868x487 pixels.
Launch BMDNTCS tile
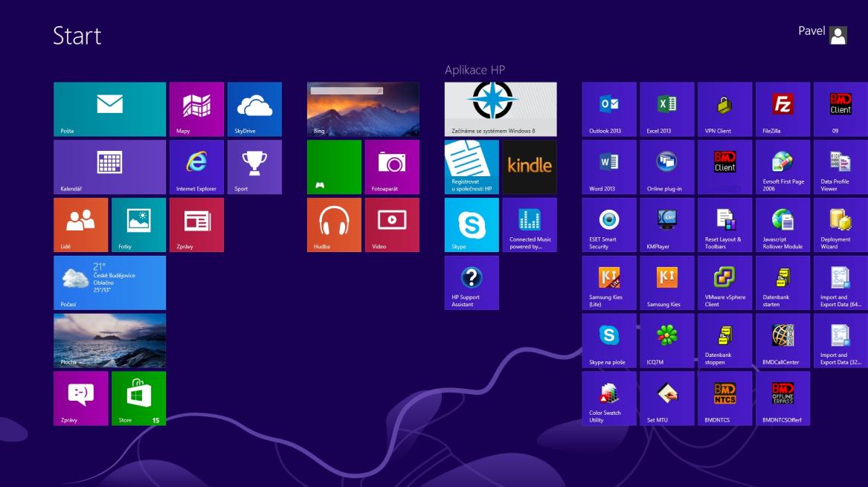(724, 399)
